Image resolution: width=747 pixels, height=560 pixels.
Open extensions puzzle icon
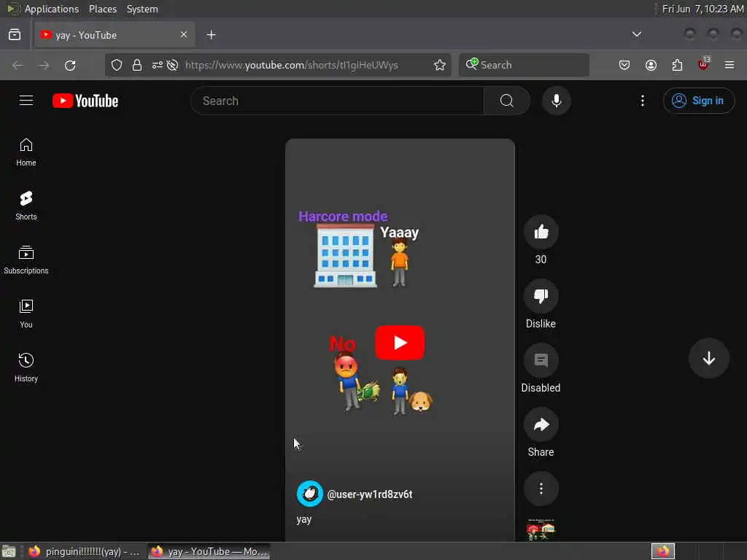(677, 65)
